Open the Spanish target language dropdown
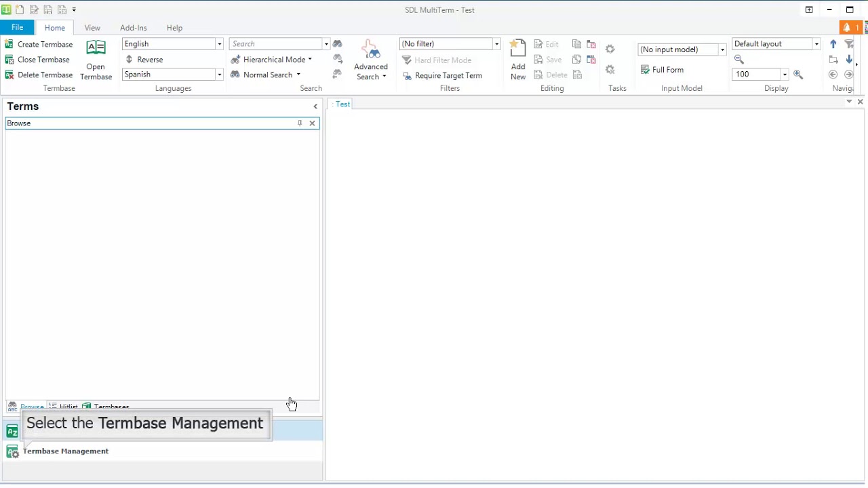 219,75
